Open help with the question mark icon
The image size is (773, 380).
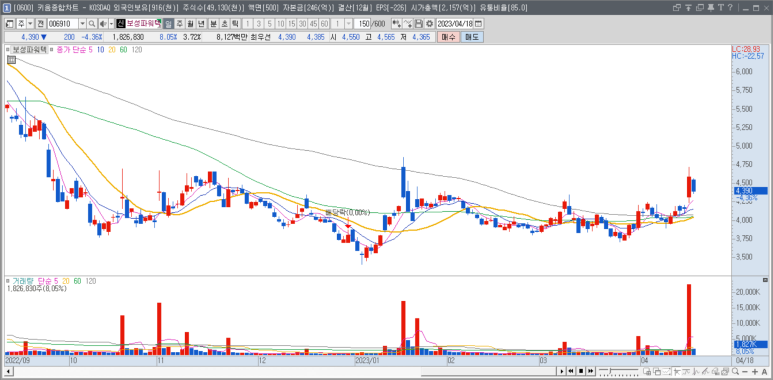click(x=730, y=7)
